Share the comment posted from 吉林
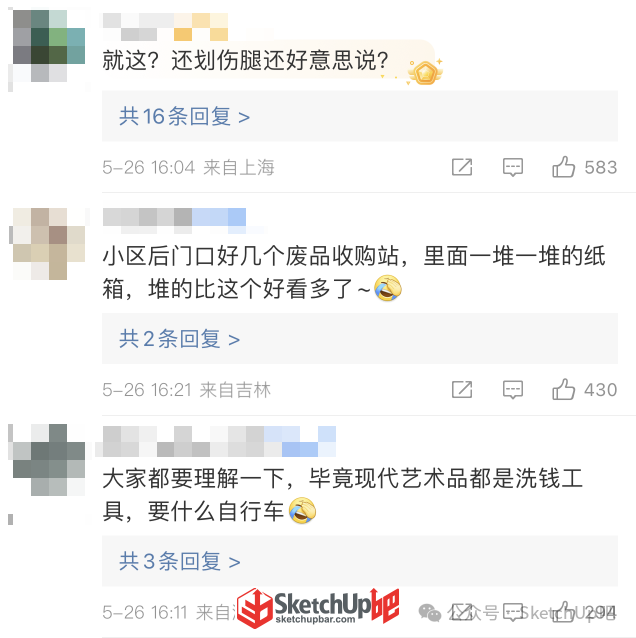The image size is (636, 638). point(462,390)
